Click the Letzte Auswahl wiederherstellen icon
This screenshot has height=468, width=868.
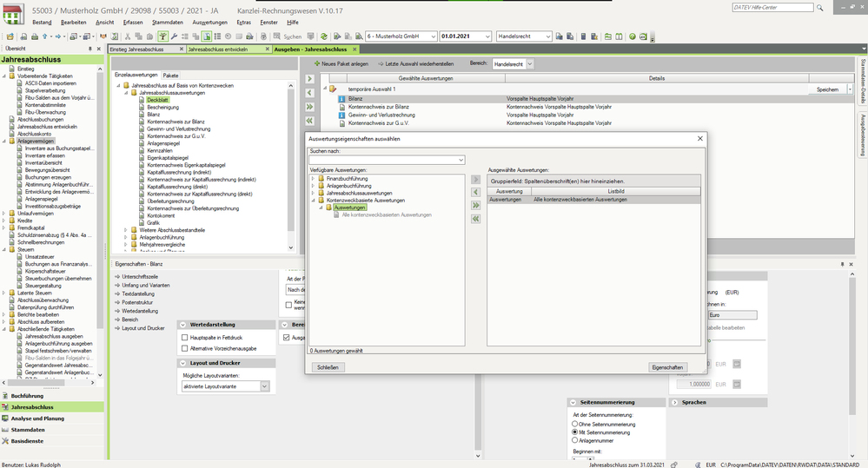pyautogui.click(x=380, y=64)
